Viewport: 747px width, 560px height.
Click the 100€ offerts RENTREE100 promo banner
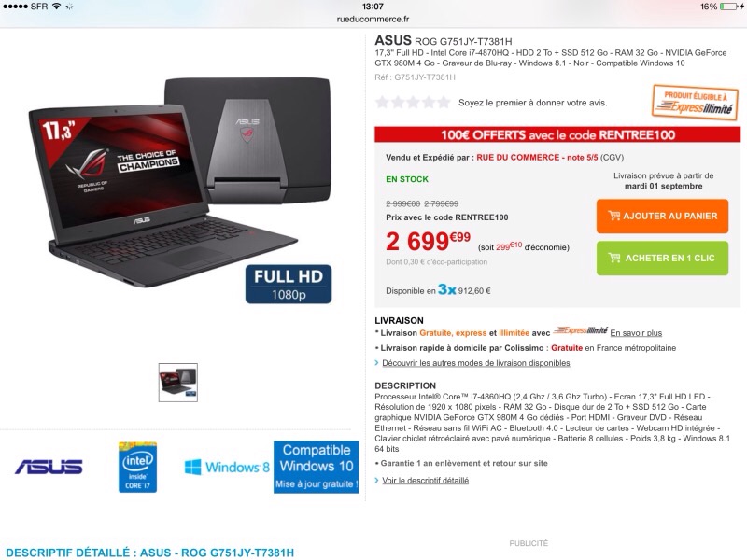pos(557,134)
